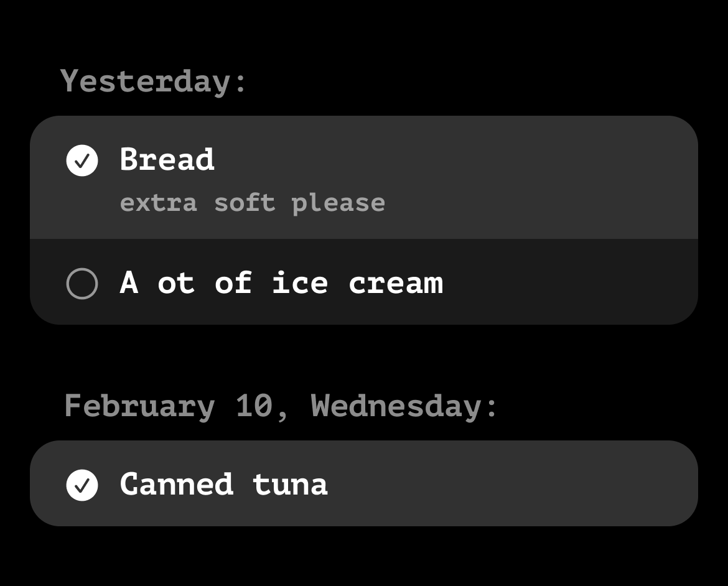Click the Yesterday section header
This screenshot has height=586, width=728.
pyautogui.click(x=154, y=81)
